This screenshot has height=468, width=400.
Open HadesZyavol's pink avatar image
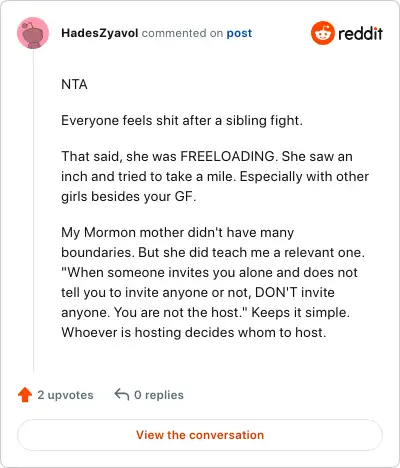coord(33,33)
